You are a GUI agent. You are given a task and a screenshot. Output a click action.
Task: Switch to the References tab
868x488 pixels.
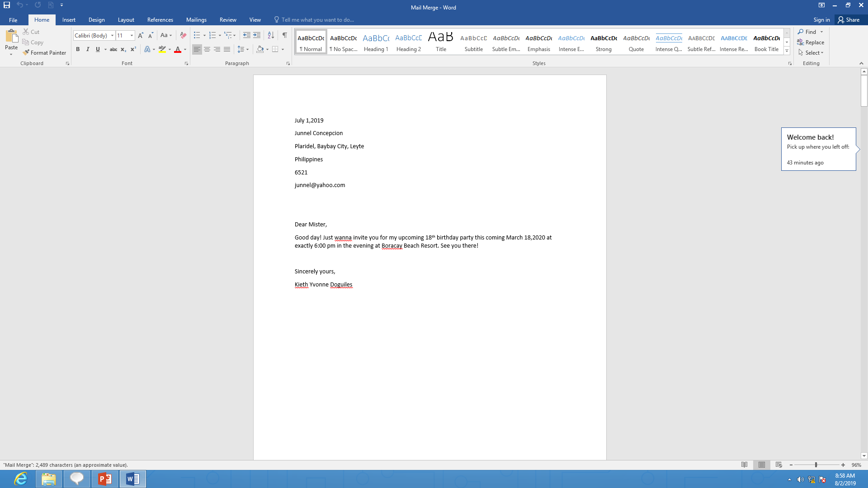pos(160,20)
